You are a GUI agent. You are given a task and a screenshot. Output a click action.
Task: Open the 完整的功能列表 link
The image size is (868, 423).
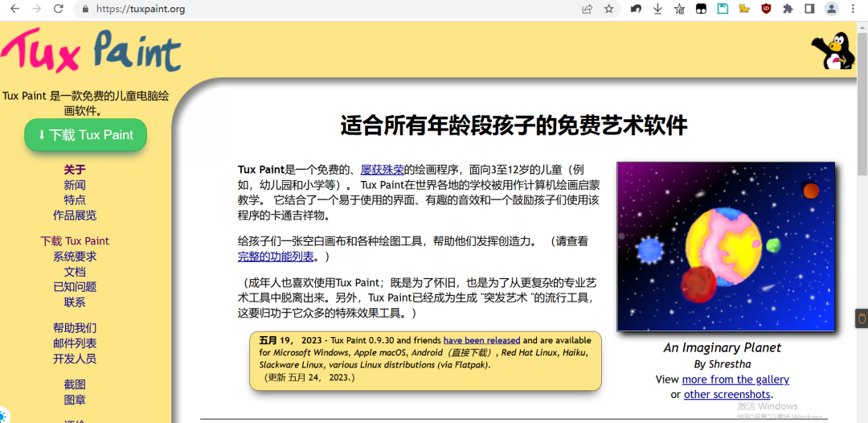coord(276,257)
